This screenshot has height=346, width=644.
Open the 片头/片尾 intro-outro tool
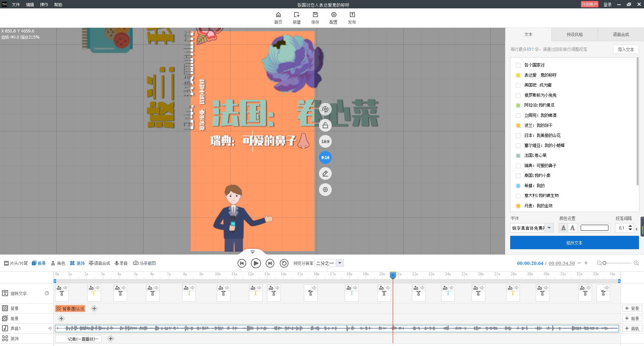16,263
